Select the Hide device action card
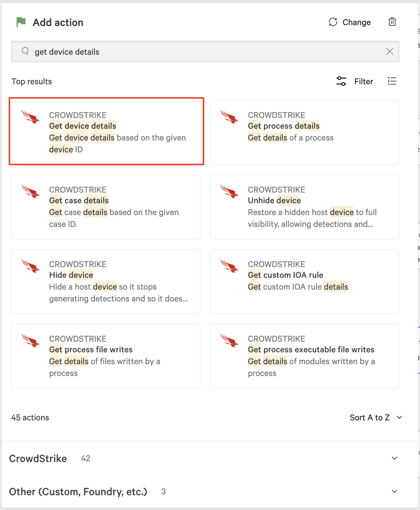This screenshot has width=420, height=510. (x=106, y=281)
